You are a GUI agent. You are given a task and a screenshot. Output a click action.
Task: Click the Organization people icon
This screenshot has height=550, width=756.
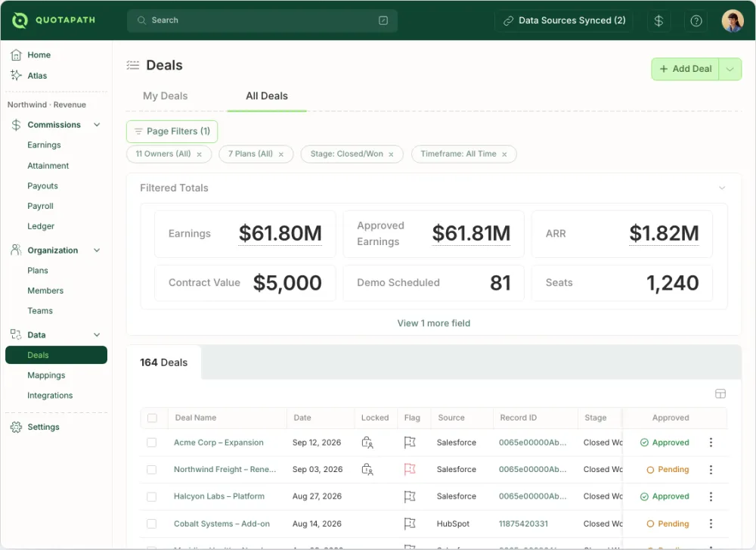coord(16,250)
